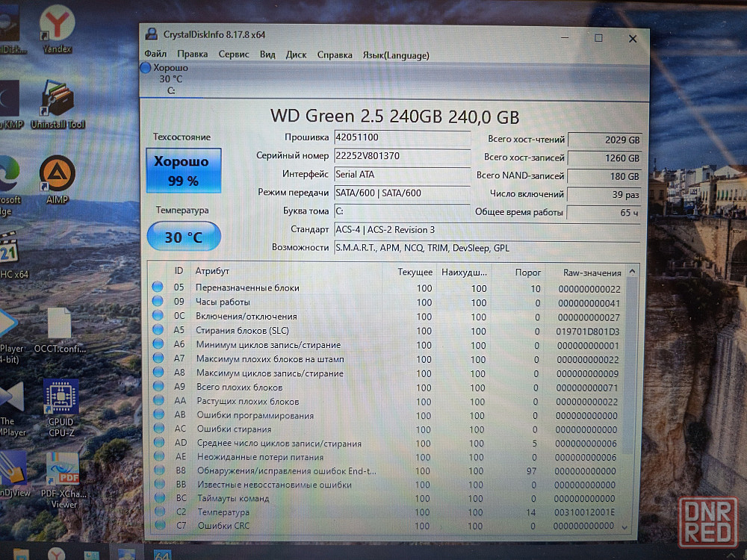This screenshot has height=560, width=747.
Task: Click raw value 019701D801D3
Action: [587, 332]
